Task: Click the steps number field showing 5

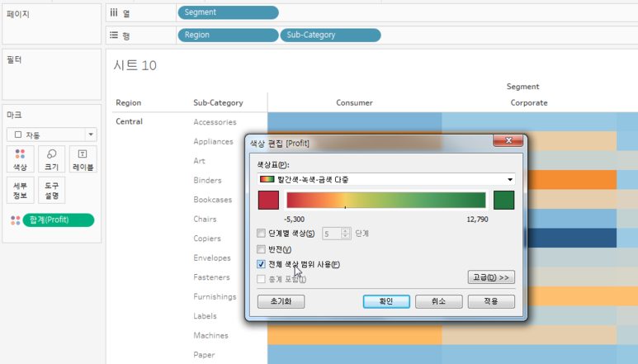Action: tap(332, 234)
